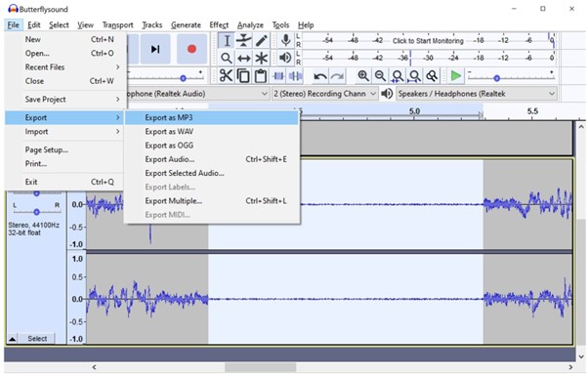Choose Export Multiple... option

[x=212, y=201]
